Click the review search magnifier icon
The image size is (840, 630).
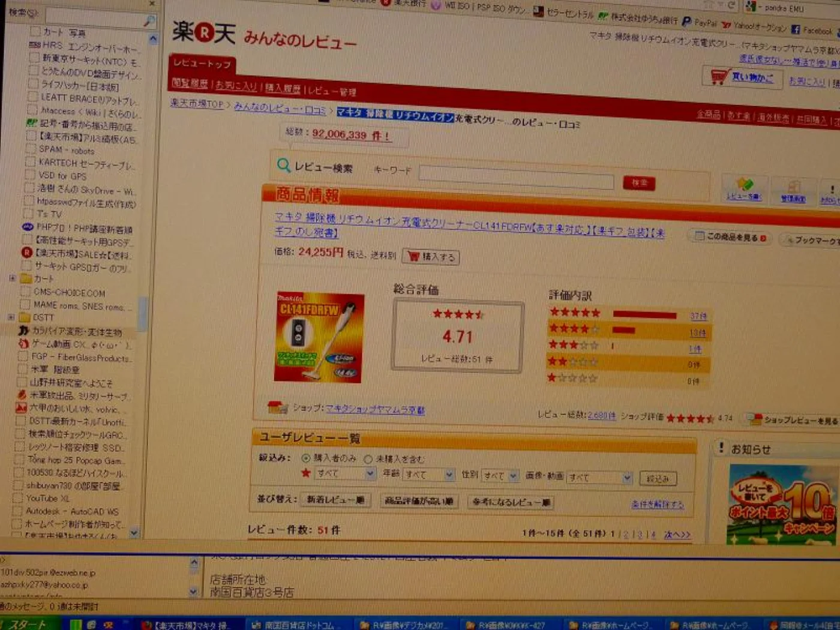283,165
